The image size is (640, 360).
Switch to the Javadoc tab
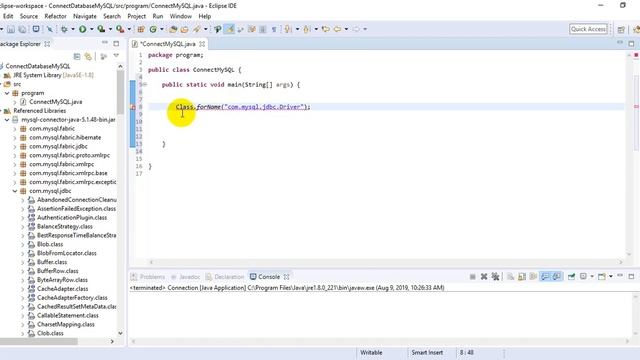click(x=186, y=277)
